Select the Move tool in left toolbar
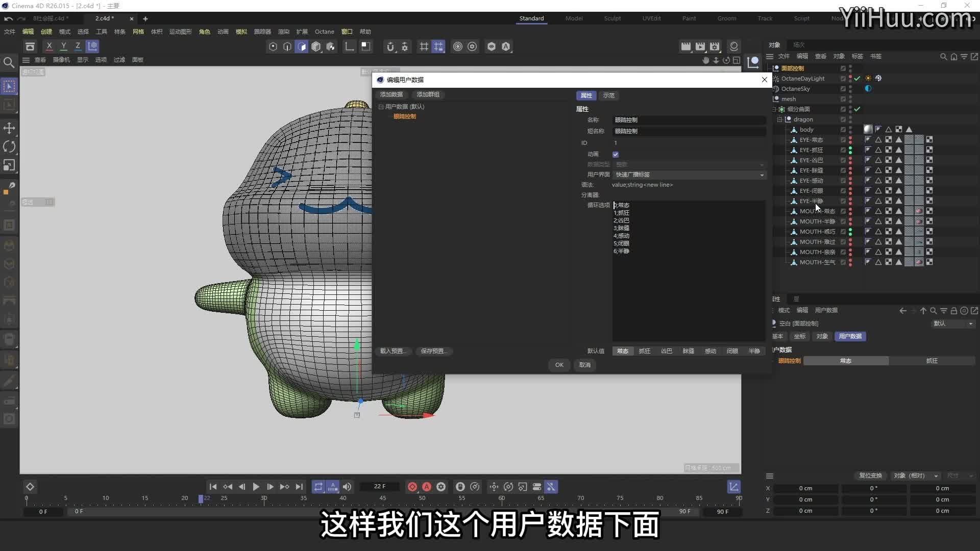The image size is (980, 551). click(x=9, y=128)
